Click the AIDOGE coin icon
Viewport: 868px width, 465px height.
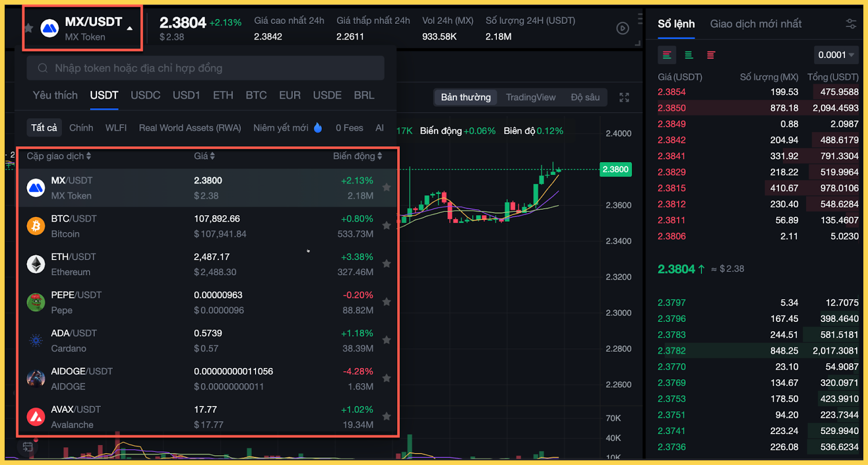(x=36, y=378)
